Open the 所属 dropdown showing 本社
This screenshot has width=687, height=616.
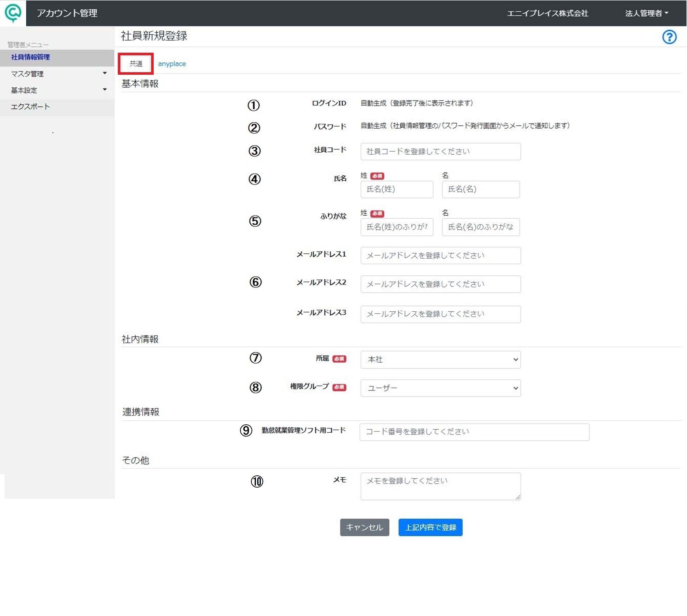[x=440, y=359]
